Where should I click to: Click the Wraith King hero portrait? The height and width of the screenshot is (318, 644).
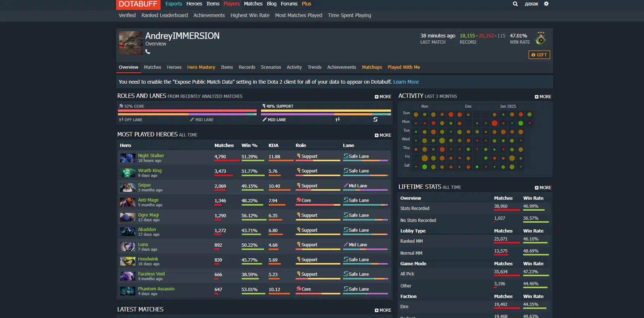pyautogui.click(x=127, y=172)
